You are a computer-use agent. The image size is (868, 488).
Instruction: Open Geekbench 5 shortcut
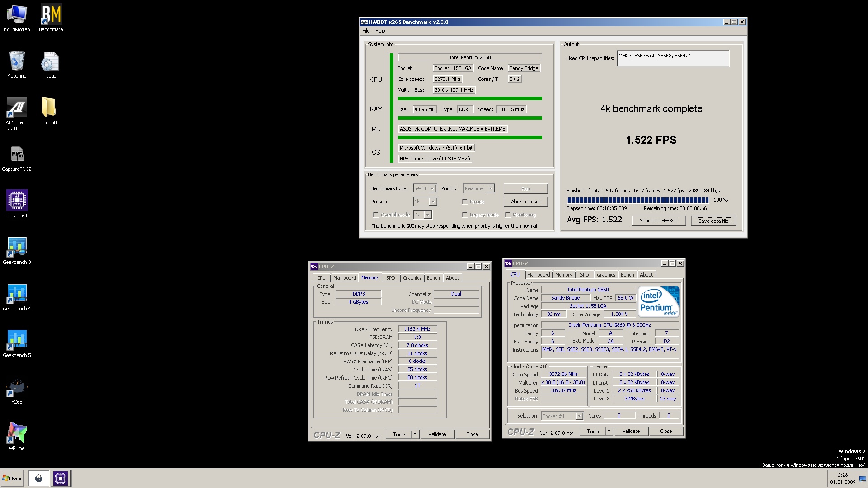coord(17,344)
